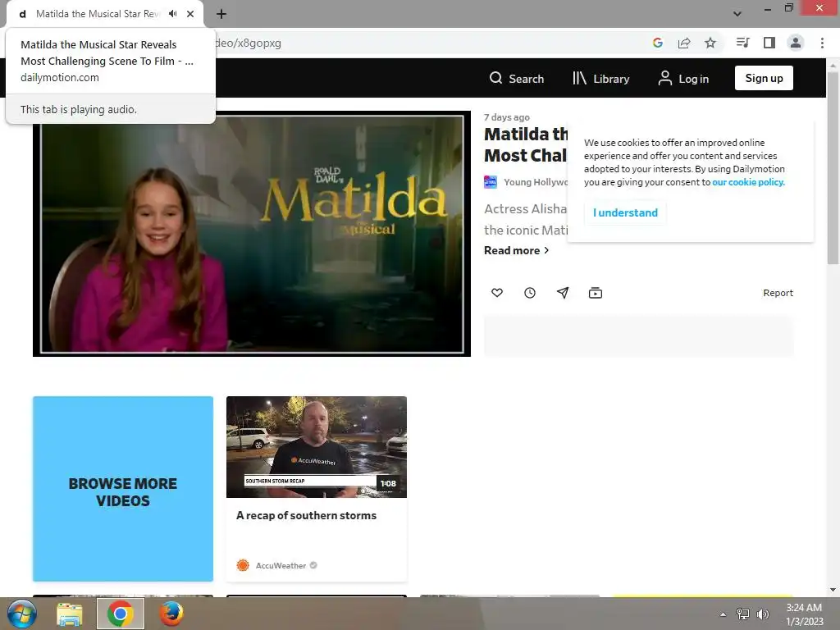Share video with paper plane icon
The width and height of the screenshot is (840, 630).
(x=563, y=293)
